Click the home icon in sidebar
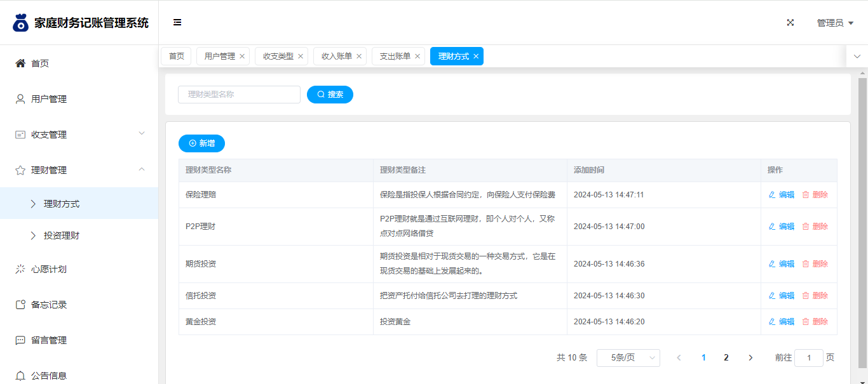Viewport: 868px width, 384px height. pos(20,63)
